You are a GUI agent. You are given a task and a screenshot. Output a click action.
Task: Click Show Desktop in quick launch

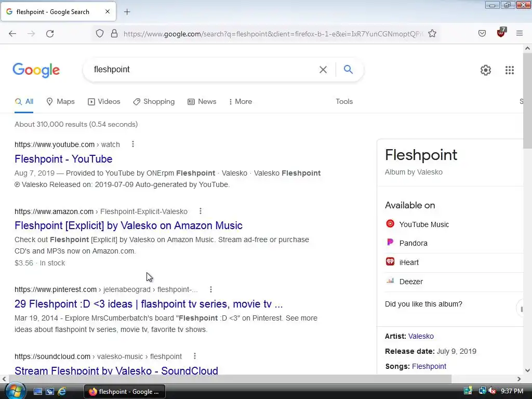[x=37, y=392]
